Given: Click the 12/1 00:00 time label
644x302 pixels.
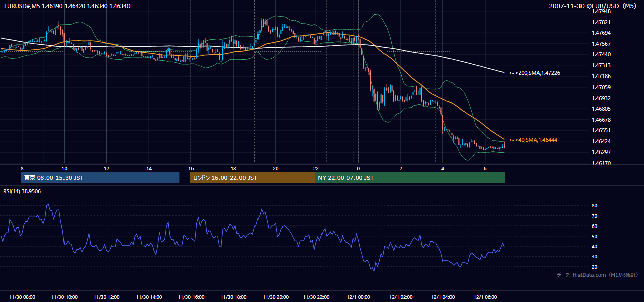Looking at the screenshot, I should click(x=358, y=297).
